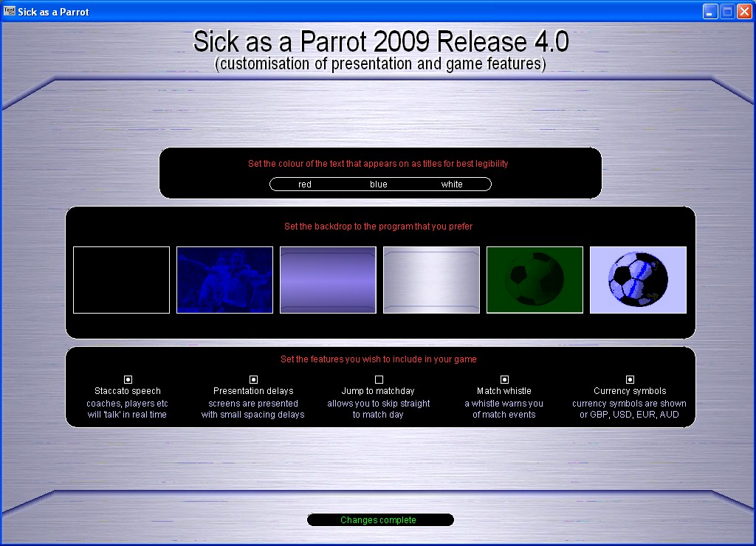Click 'allows you to skip straight' text
The width and height of the screenshot is (756, 546).
[379, 404]
